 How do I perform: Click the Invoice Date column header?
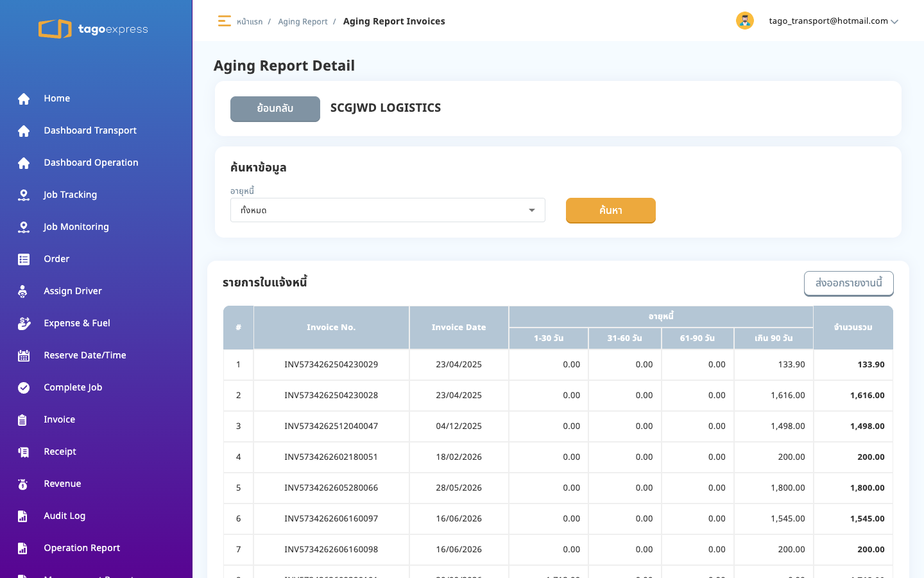pos(459,328)
